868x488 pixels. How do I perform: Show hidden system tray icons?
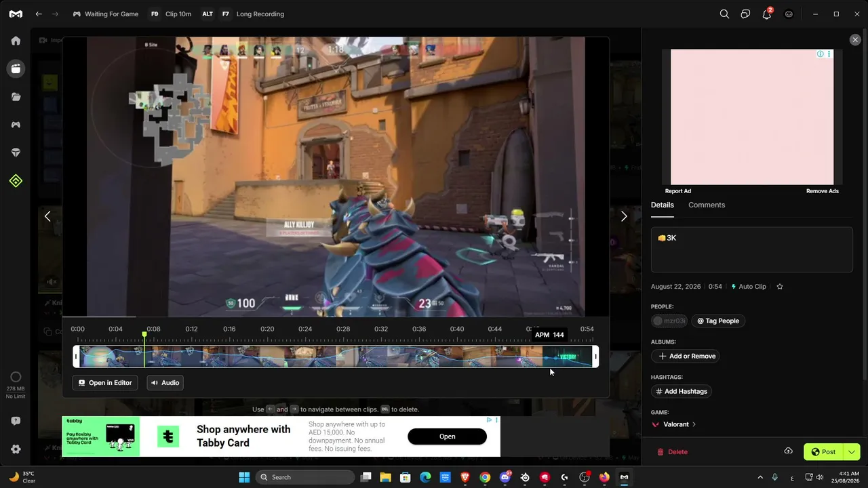click(x=760, y=477)
